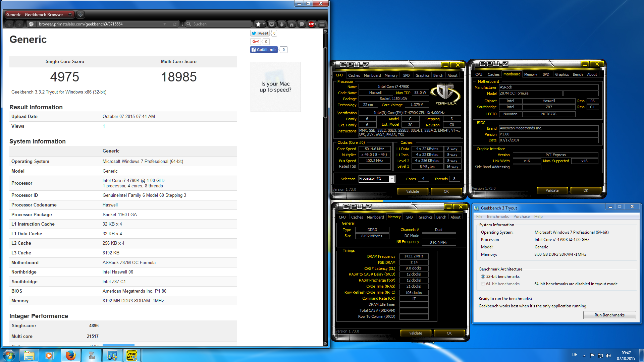Click the 'Is your Mac up to speed?' ad
Image resolution: width=644 pixels, height=362 pixels.
tap(275, 87)
